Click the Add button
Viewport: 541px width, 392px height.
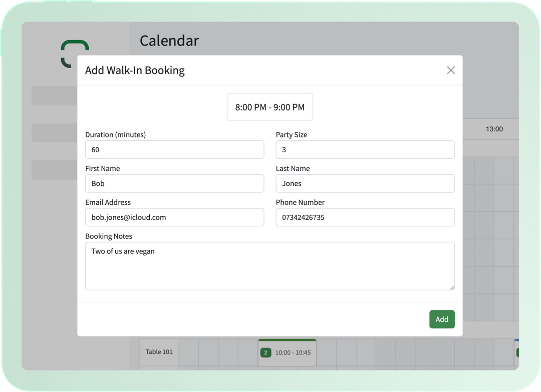point(442,319)
